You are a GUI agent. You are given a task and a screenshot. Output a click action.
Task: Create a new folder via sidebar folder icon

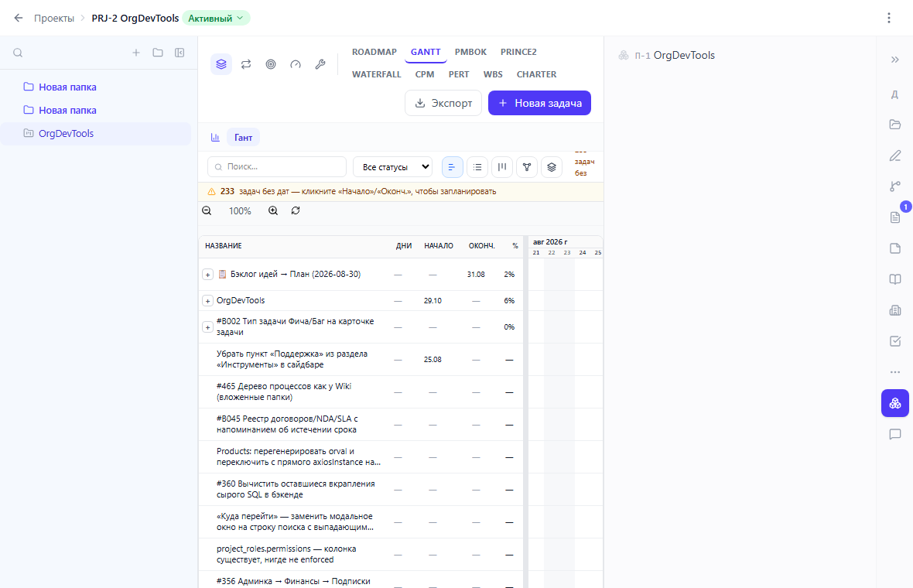158,53
